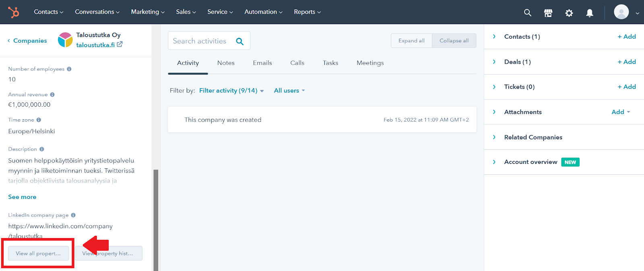Viewport: 644px width, 271px height.
Task: Click the left sidebar vertical scrollbar
Action: click(156, 220)
